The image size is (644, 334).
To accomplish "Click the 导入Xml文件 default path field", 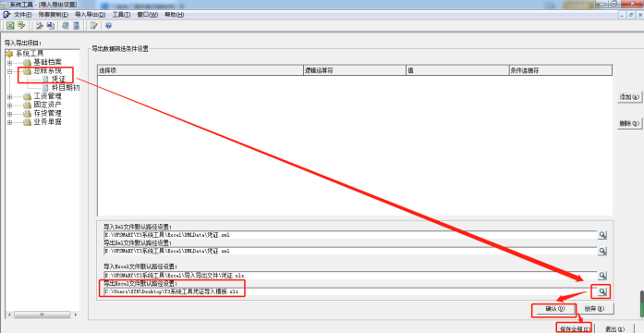I will tap(350, 235).
